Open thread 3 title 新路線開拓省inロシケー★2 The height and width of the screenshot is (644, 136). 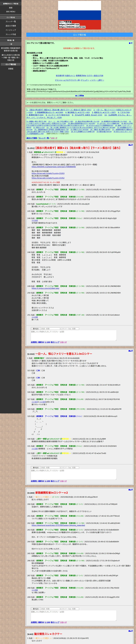(x=51, y=493)
